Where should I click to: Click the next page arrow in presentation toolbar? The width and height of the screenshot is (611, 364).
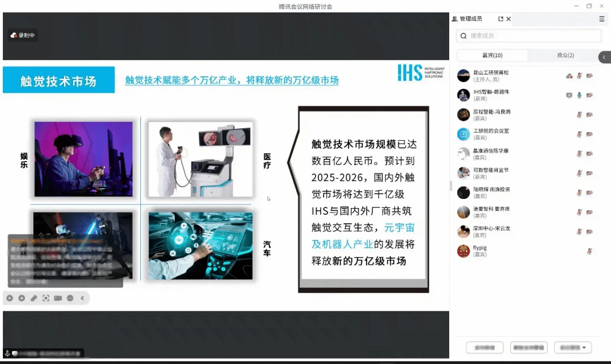pyautogui.click(x=21, y=298)
